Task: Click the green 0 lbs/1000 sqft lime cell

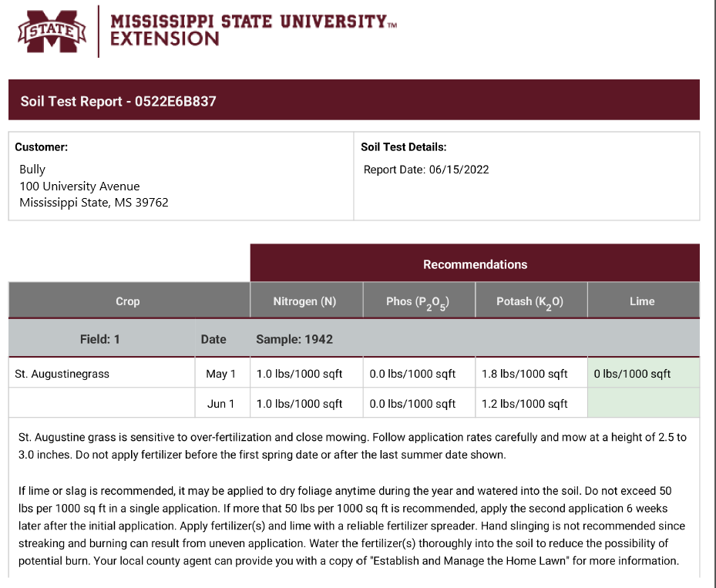Action: pos(644,374)
